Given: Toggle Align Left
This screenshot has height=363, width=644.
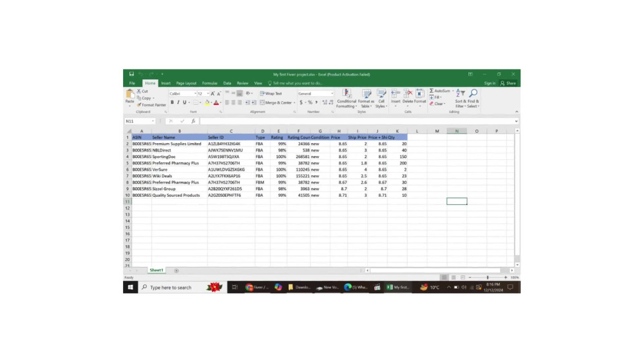Looking at the screenshot, I should click(227, 103).
